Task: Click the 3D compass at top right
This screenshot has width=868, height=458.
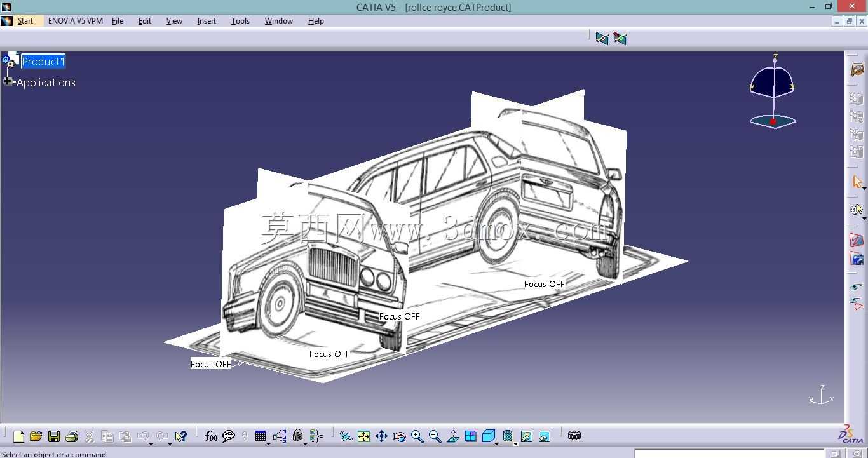Action: click(x=773, y=92)
